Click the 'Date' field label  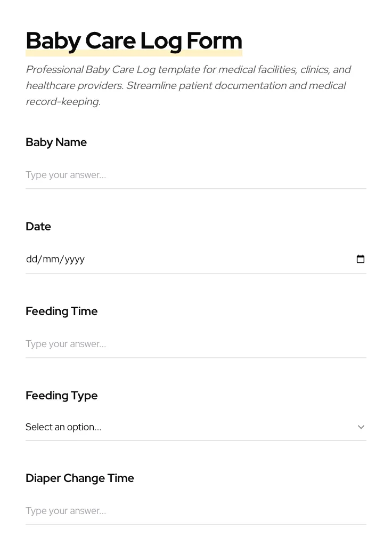[38, 226]
